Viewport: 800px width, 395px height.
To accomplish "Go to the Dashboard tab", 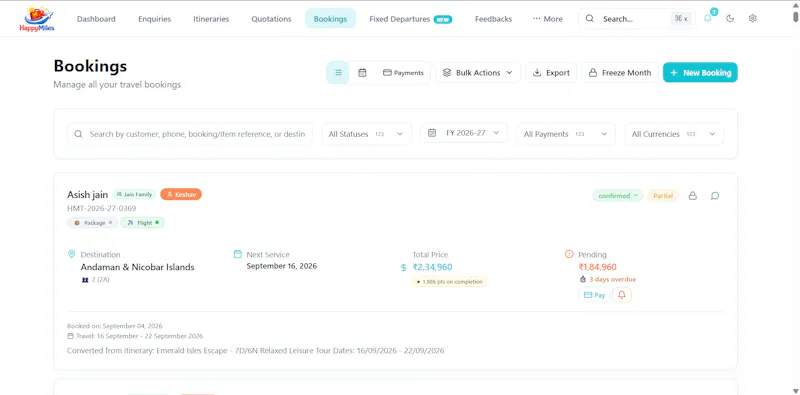I will pyautogui.click(x=96, y=19).
